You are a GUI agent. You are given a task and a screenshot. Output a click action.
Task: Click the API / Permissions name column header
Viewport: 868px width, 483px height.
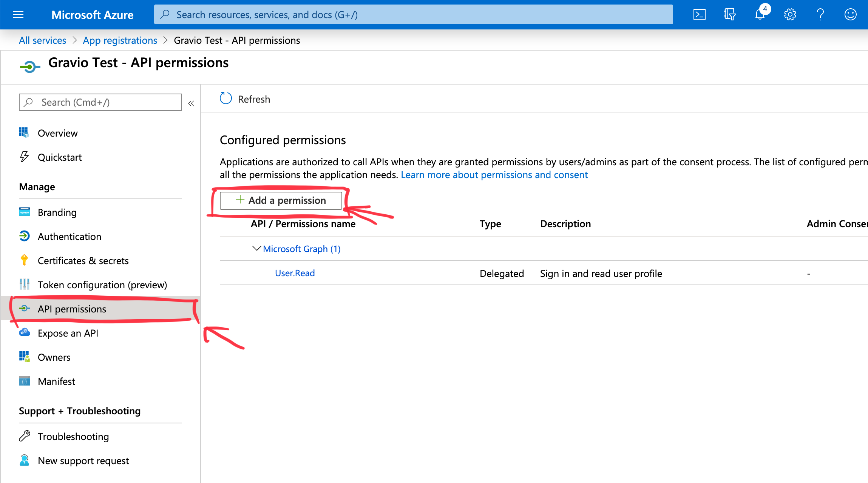[x=303, y=224]
